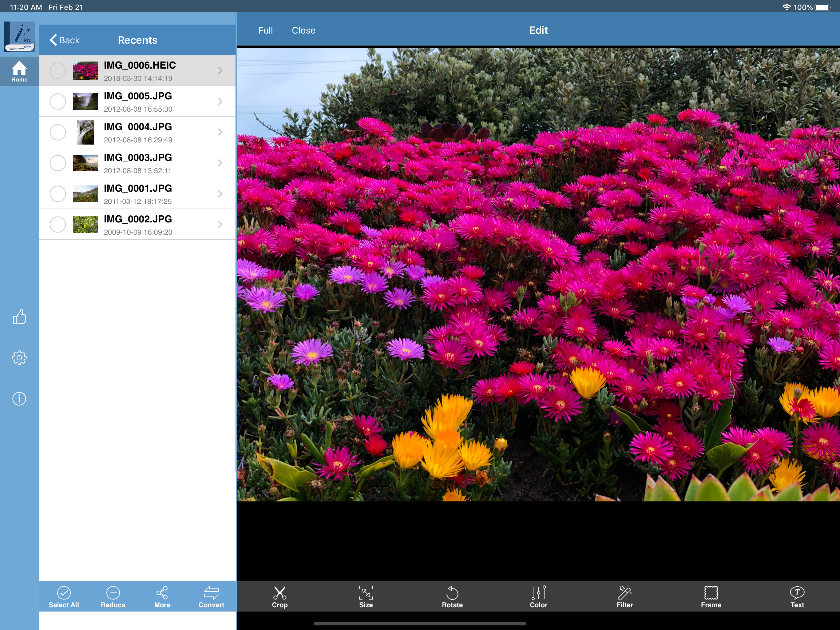This screenshot has height=630, width=840.
Task: Open IMG_0003.JPG details chevron
Action: (x=220, y=163)
